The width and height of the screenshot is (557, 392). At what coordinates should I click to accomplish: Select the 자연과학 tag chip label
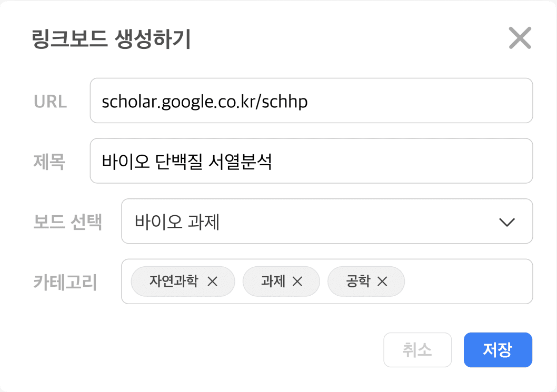point(173,281)
